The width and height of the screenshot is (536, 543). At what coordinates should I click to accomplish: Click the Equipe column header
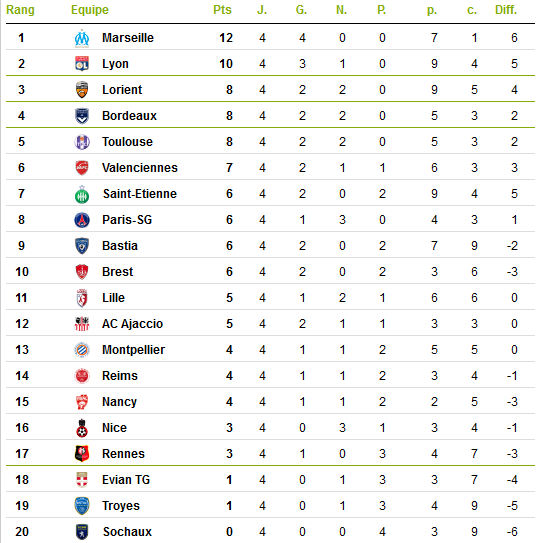click(90, 10)
